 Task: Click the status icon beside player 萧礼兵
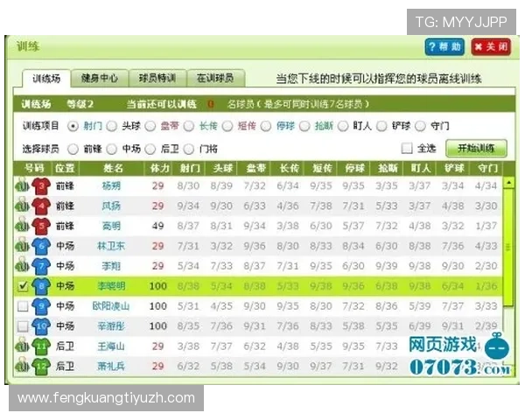coord(23,366)
